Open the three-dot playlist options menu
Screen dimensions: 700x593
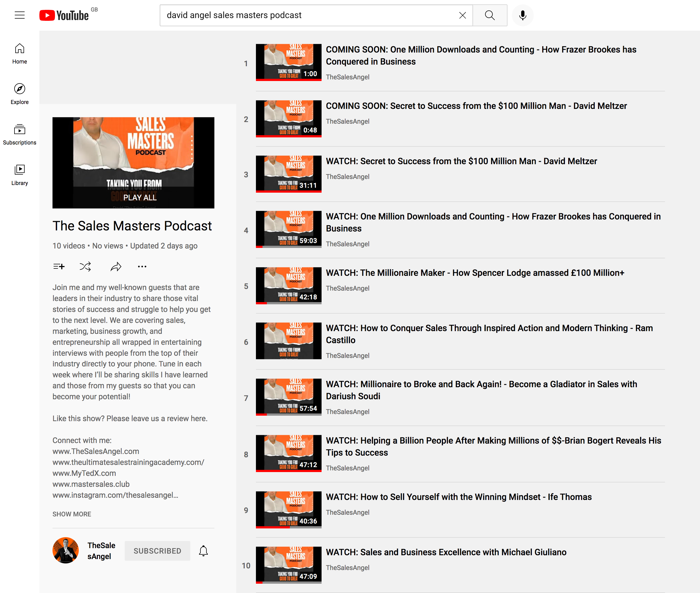pos(142,267)
